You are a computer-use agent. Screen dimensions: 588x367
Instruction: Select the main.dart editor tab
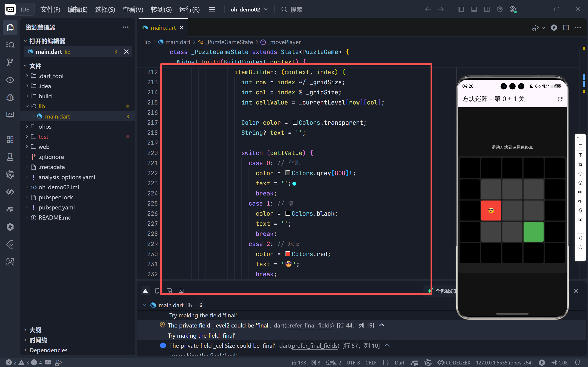pos(163,28)
